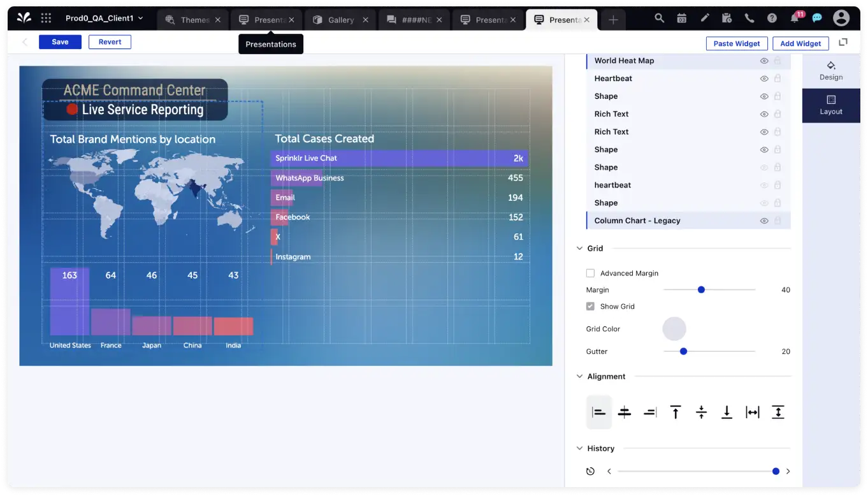Open the app launcher grid

[x=46, y=18]
